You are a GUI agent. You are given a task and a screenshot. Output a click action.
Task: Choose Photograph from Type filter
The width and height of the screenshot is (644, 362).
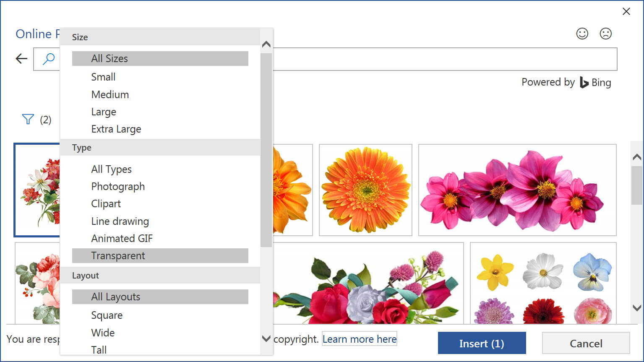pos(118,187)
